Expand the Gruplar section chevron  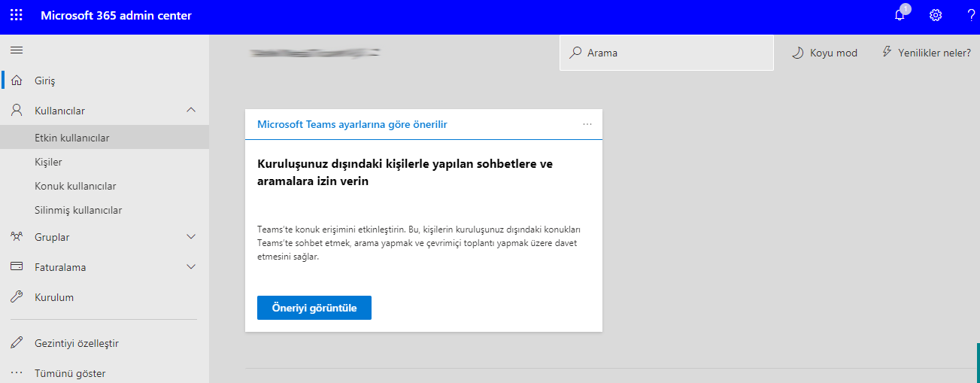(191, 237)
